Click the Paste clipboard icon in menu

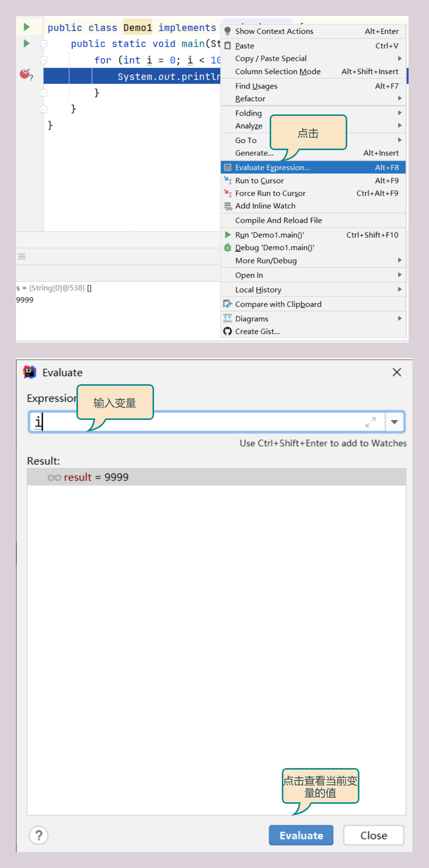click(x=227, y=46)
